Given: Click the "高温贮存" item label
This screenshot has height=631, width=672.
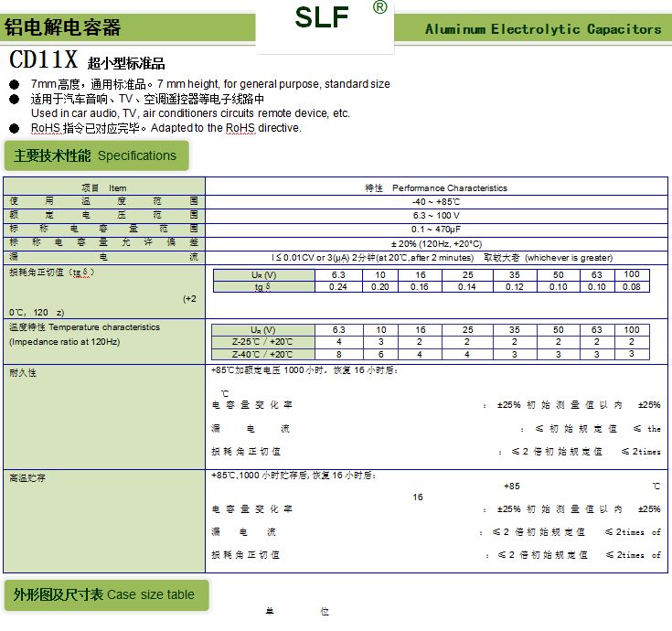Looking at the screenshot, I should point(27,477).
